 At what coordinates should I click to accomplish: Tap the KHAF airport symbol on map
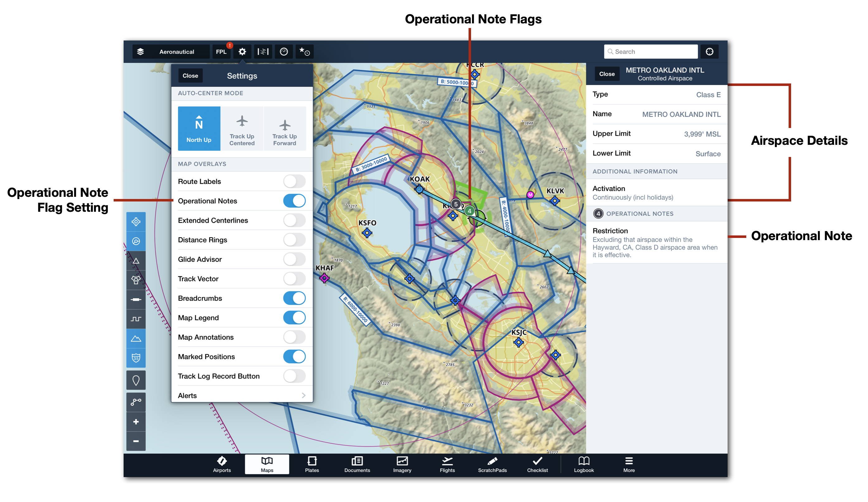(324, 278)
